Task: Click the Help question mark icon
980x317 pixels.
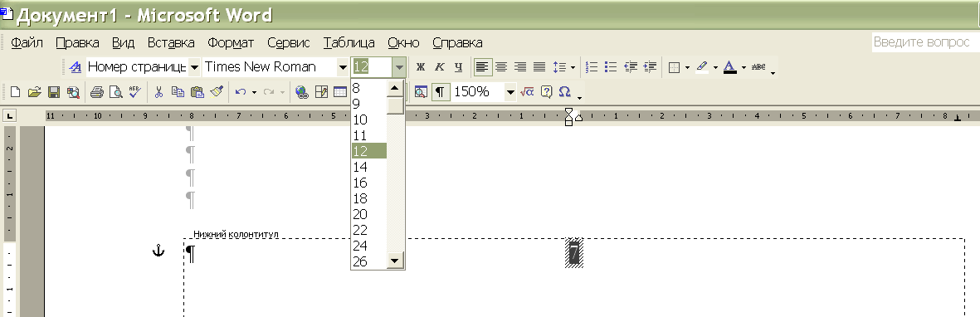Action: tap(546, 93)
